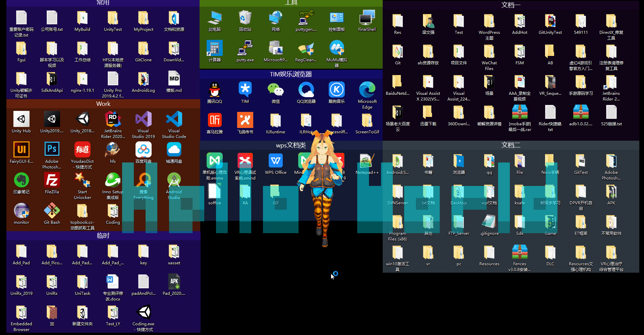Select the Work fence title
Viewport: 644px width, 335px height.
(x=103, y=104)
